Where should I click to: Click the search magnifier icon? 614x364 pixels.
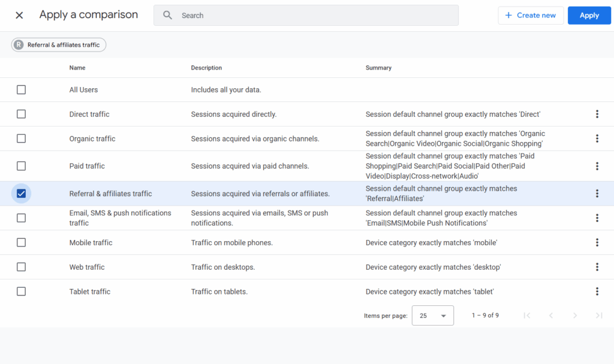[x=168, y=15]
